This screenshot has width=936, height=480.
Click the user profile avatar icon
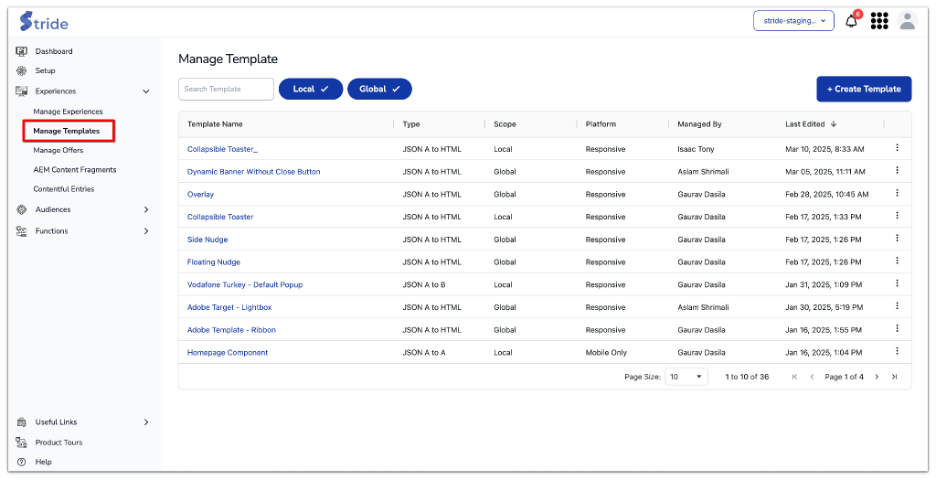[907, 21]
